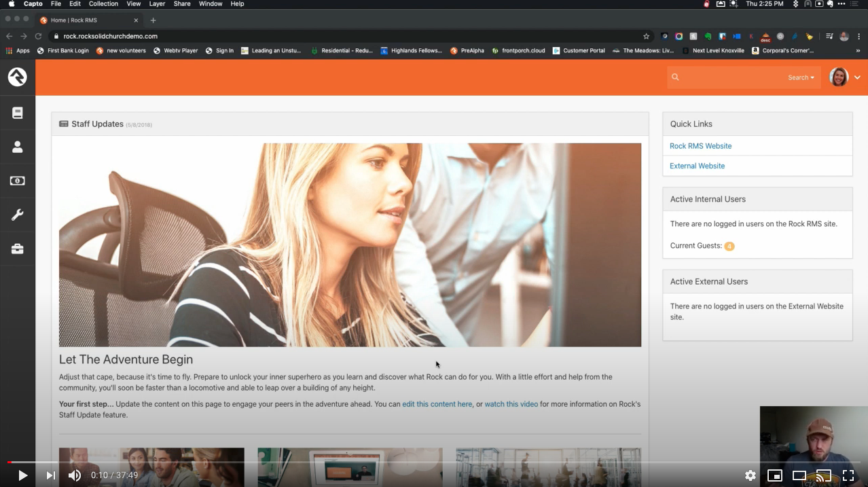
Task: Mute the video volume speaker
Action: (75, 475)
